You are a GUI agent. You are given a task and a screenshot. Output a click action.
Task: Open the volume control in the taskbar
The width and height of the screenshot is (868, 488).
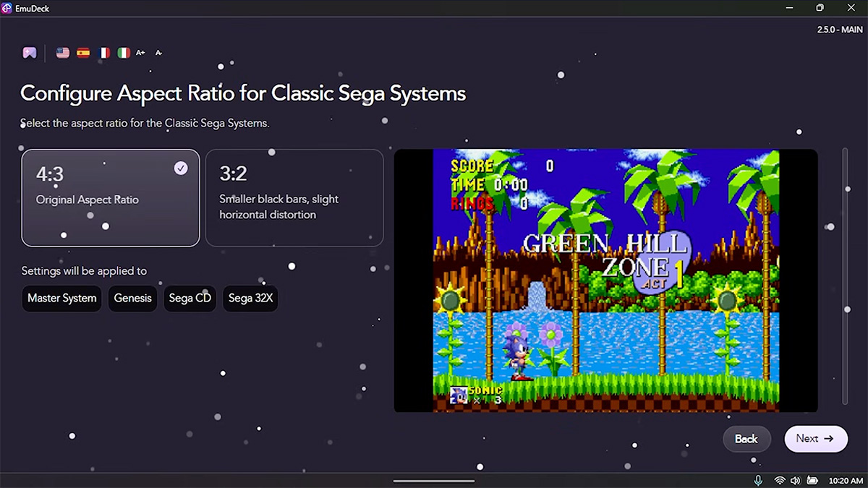pyautogui.click(x=796, y=479)
